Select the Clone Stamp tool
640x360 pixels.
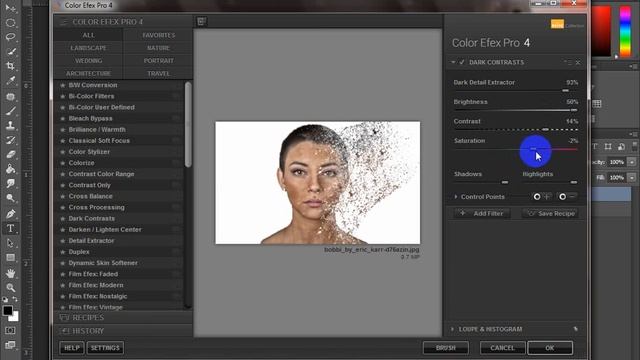10,125
